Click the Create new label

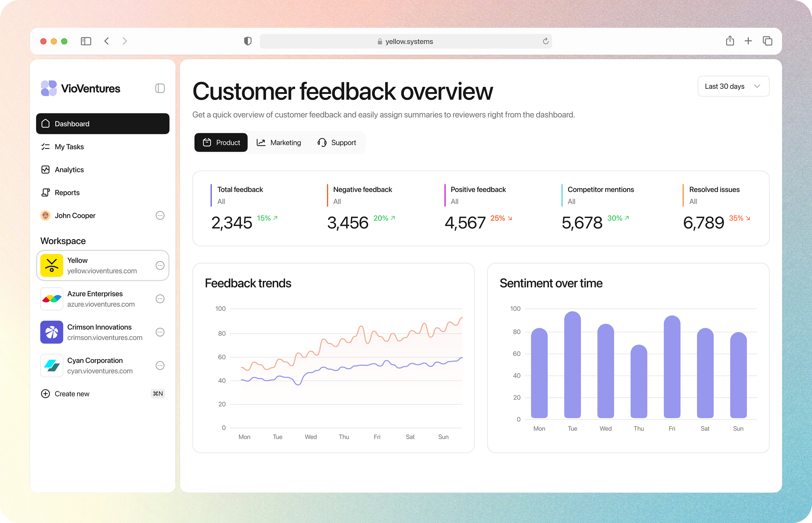click(x=72, y=394)
